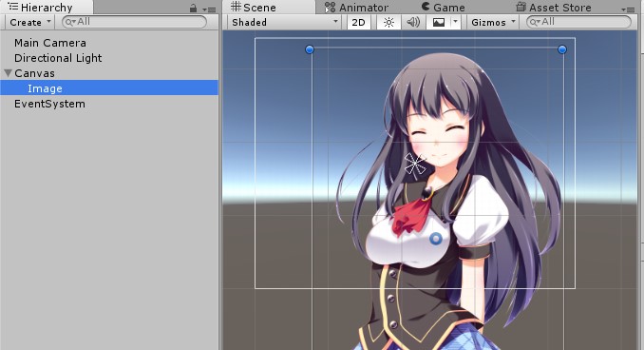Toggle the Hierarchy panel lock icon
Image resolution: width=644 pixels, height=350 pixels.
point(193,9)
